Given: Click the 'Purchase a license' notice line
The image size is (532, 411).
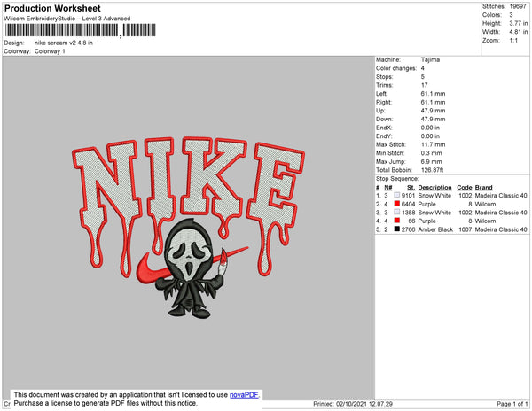Looking at the screenshot, I should (106, 403).
